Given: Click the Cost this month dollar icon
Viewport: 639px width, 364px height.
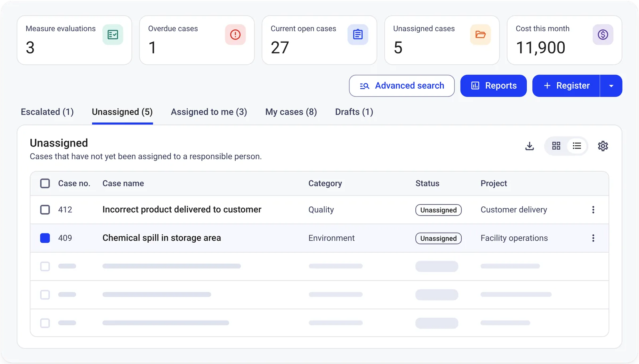Looking at the screenshot, I should click(603, 35).
